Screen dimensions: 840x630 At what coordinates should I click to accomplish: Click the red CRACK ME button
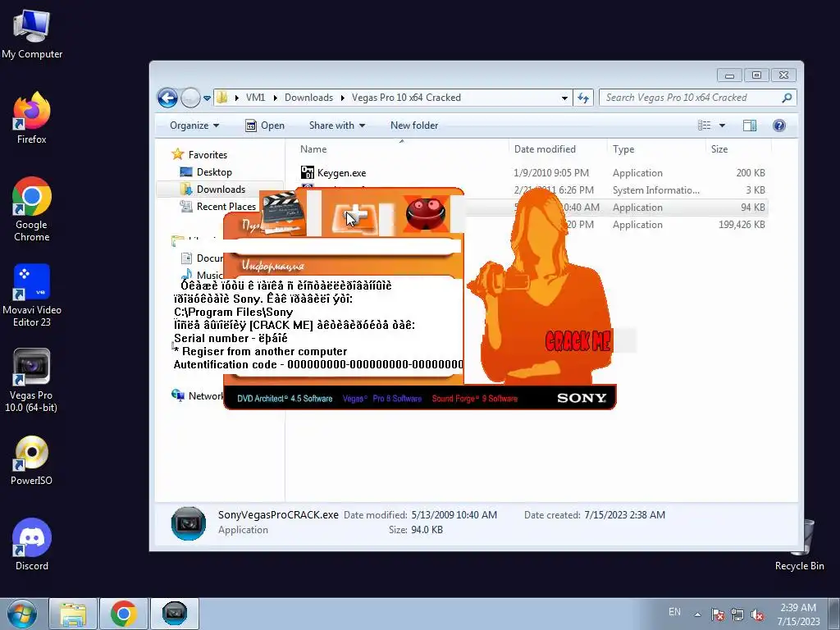[577, 340]
